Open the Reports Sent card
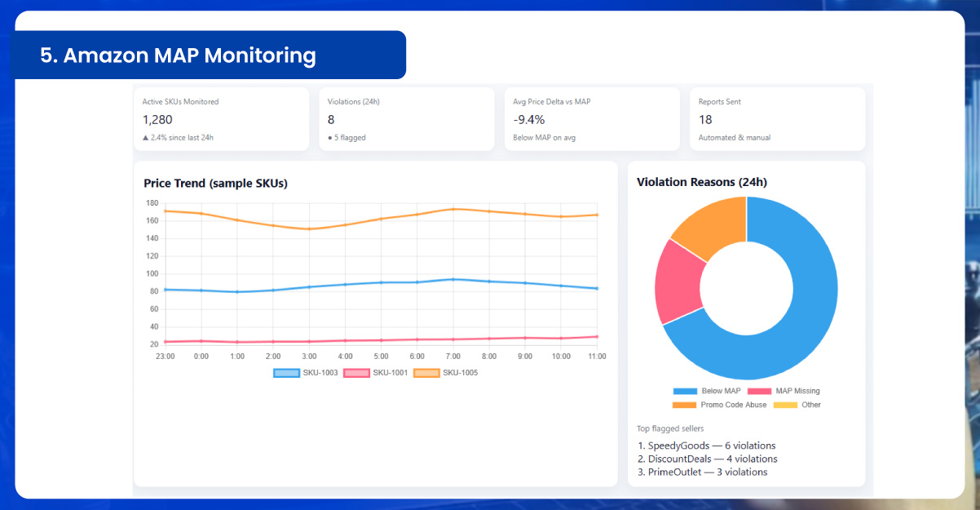This screenshot has height=510, width=980. point(776,119)
